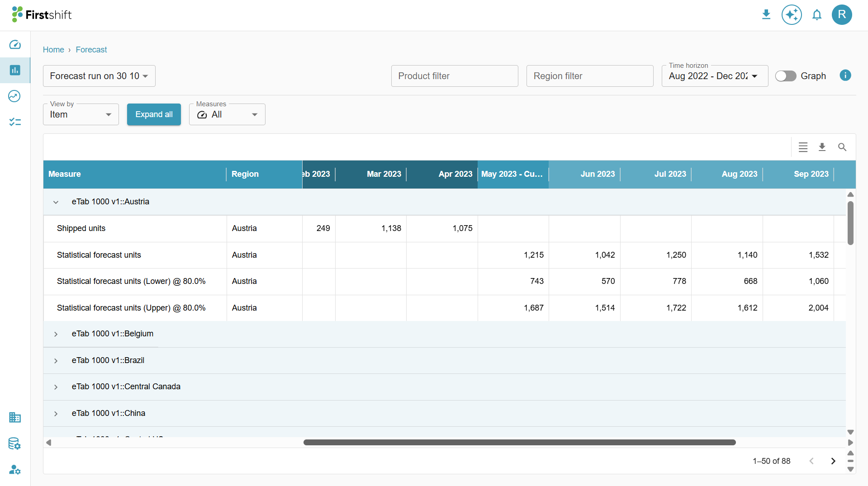This screenshot has height=486, width=868.
Task: Click the Expand all button
Action: click(x=154, y=114)
